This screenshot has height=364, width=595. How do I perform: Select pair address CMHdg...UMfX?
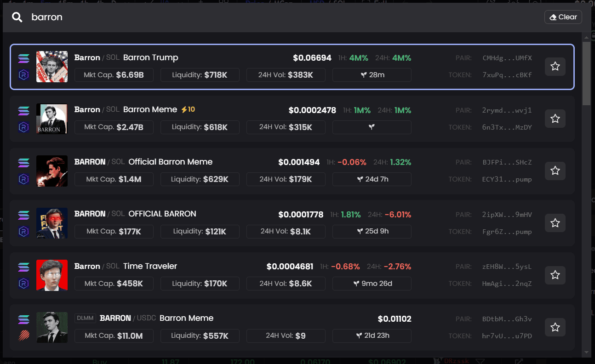(x=507, y=58)
